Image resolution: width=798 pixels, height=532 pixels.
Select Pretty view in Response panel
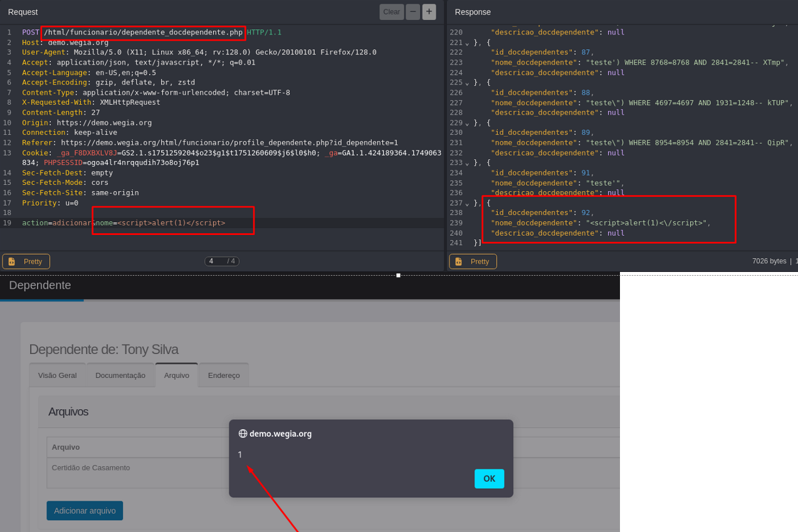point(473,261)
